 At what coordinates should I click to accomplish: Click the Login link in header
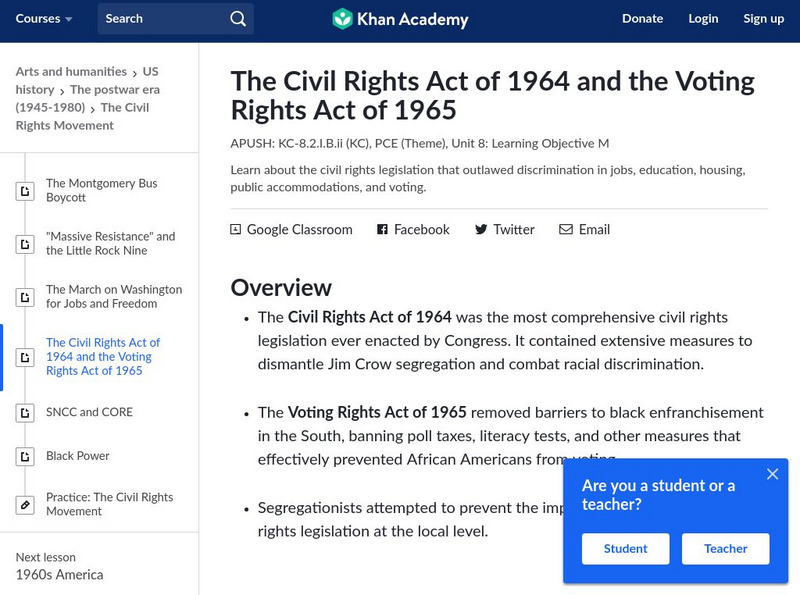703,19
